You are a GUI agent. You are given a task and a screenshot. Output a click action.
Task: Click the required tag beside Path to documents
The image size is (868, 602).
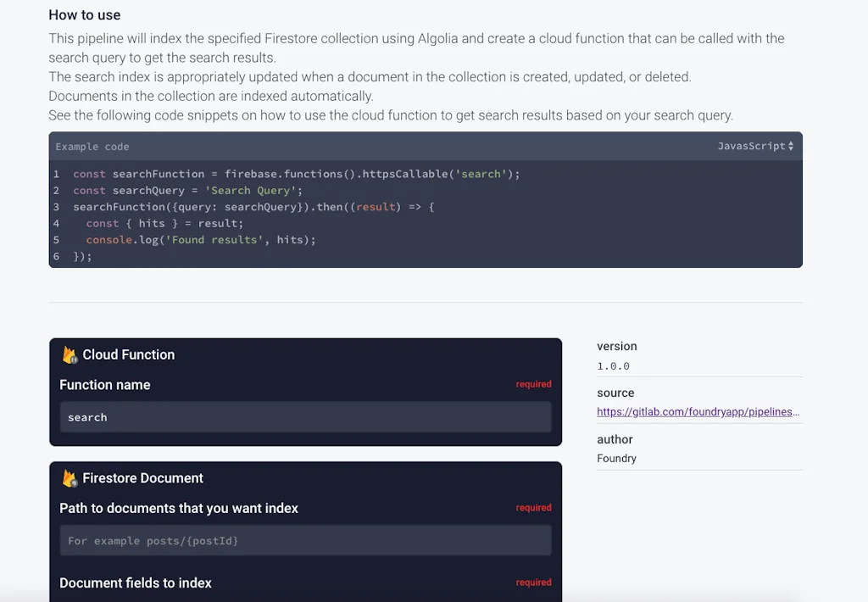click(533, 508)
